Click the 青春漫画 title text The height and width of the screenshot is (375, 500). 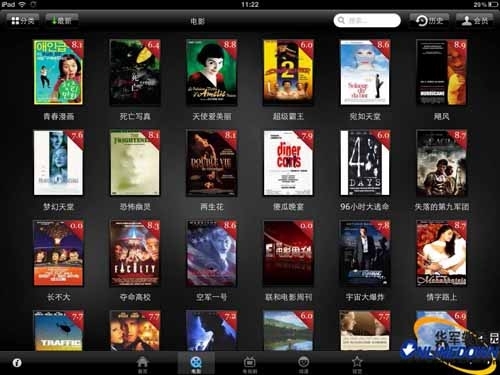point(59,116)
